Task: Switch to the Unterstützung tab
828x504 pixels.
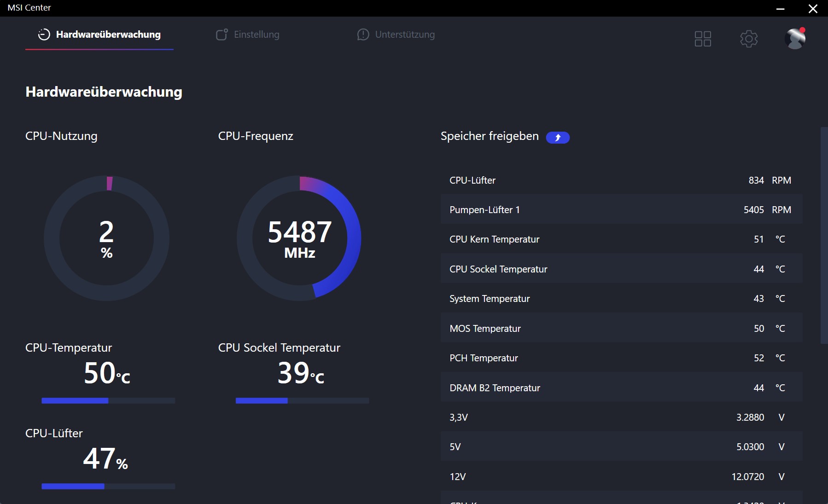Action: 404,35
